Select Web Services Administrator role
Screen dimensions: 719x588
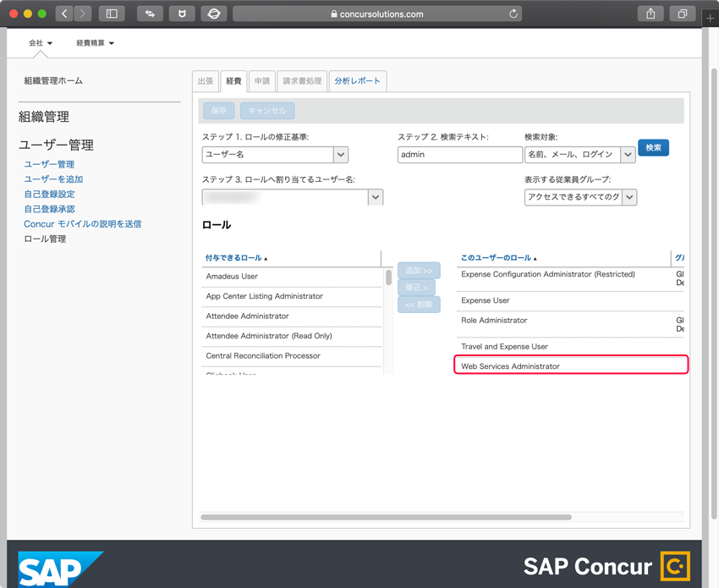click(570, 366)
